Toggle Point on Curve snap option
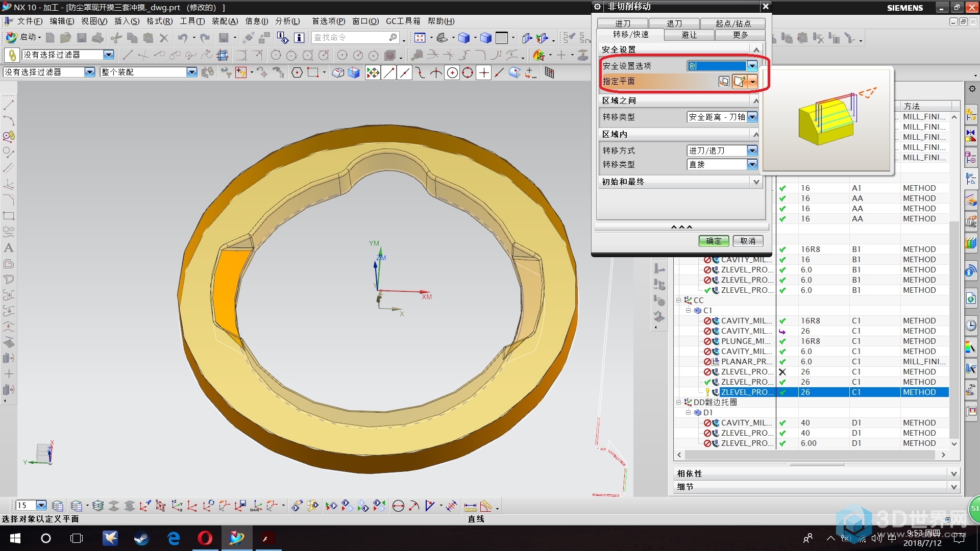This screenshot has width=980, height=551. point(499,72)
